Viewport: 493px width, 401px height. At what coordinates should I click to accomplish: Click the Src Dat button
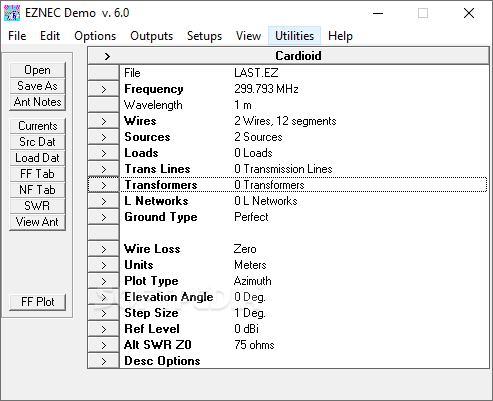tap(37, 142)
